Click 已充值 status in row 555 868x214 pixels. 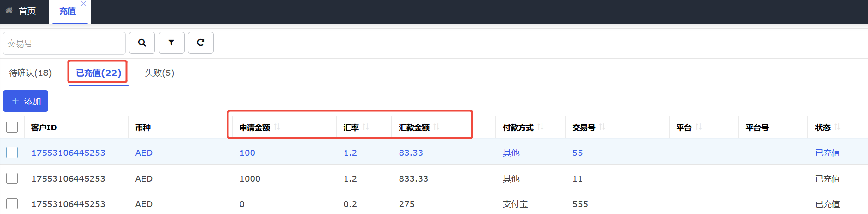(x=827, y=204)
